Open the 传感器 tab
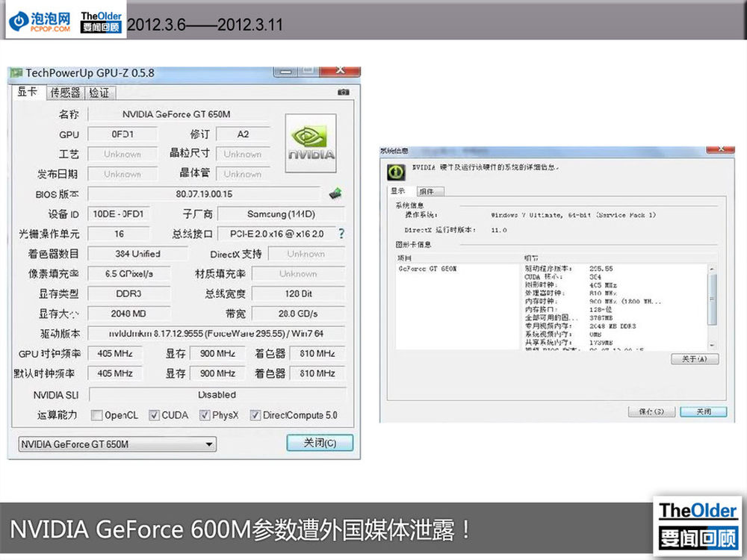Viewport: 747px width, 560px height. click(65, 93)
